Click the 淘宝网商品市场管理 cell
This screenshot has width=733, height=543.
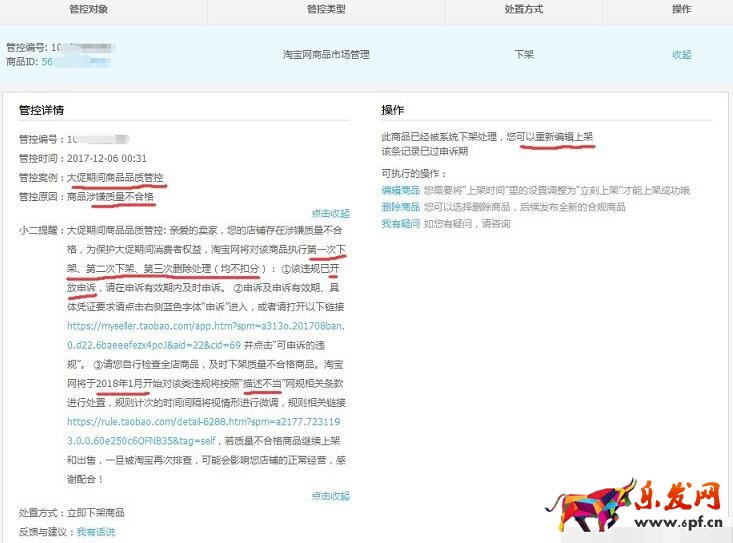click(327, 54)
